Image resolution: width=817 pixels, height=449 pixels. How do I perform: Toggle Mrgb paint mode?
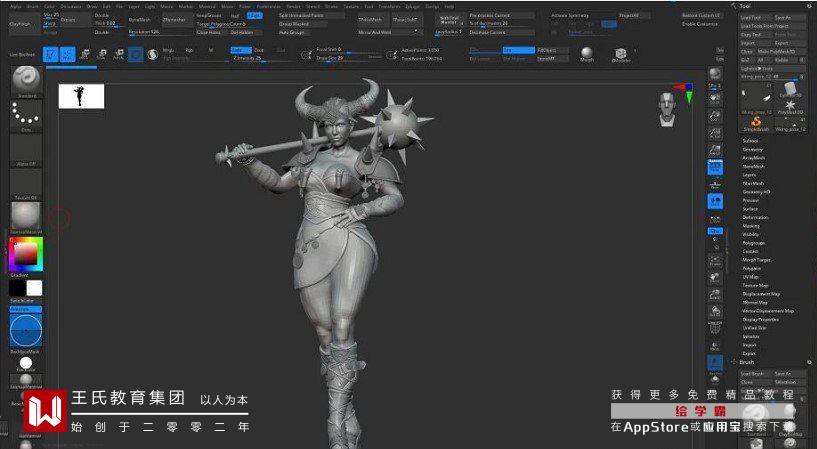[168, 50]
